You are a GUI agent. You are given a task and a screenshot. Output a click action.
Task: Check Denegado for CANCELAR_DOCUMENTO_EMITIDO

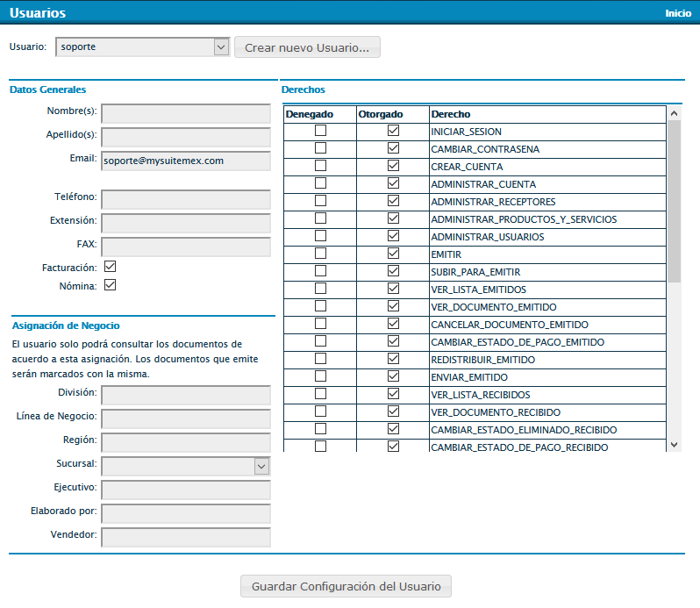[x=320, y=324]
